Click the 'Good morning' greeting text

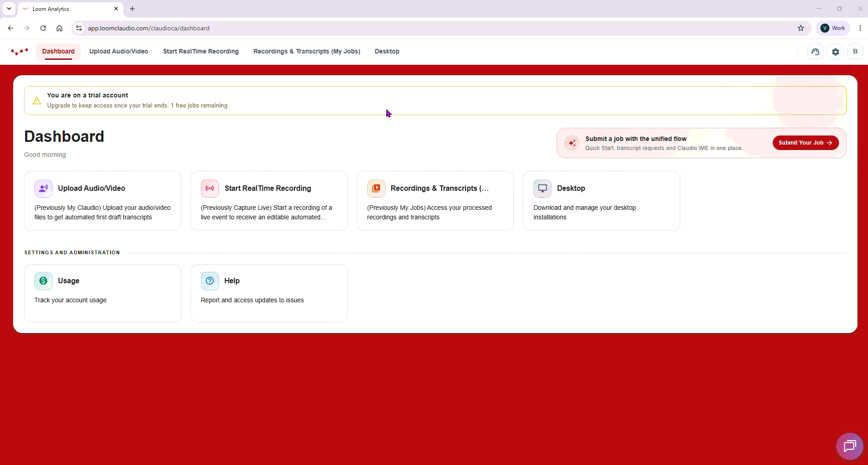45,155
